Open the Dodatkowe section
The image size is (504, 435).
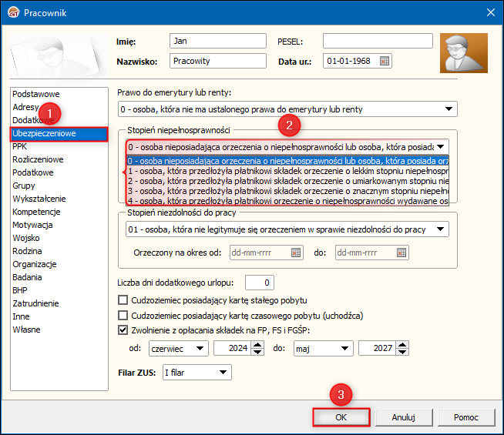[33, 120]
